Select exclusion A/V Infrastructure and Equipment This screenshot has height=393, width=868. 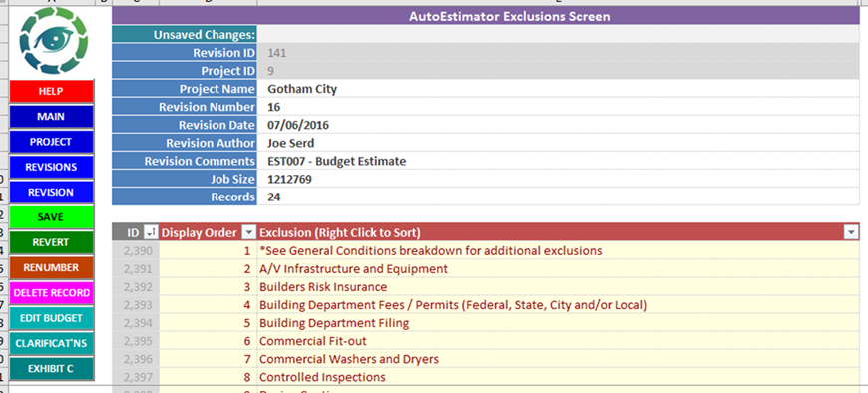[x=558, y=269]
